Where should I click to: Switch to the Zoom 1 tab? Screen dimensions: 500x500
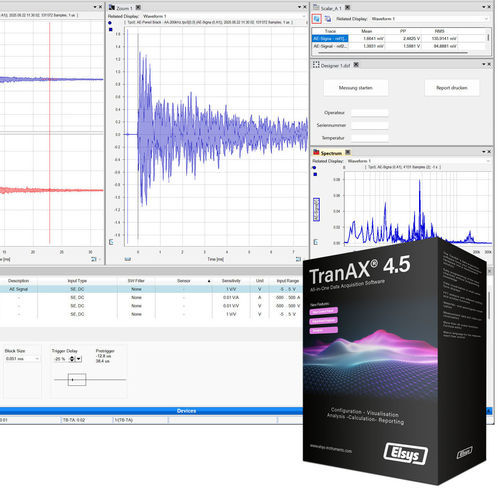(x=124, y=8)
